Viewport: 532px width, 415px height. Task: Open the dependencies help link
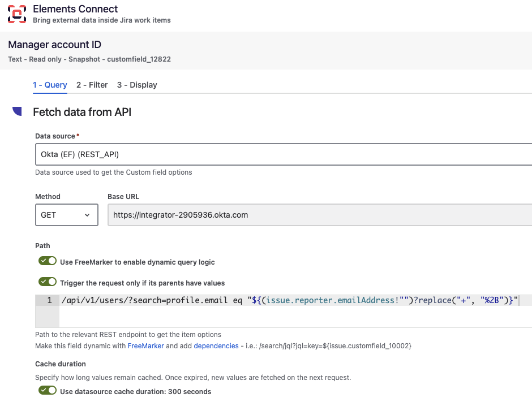(x=216, y=346)
